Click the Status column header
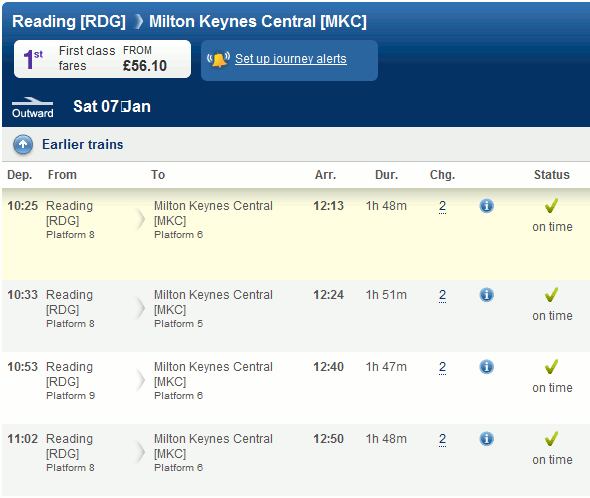This screenshot has width=590, height=498. pos(552,175)
